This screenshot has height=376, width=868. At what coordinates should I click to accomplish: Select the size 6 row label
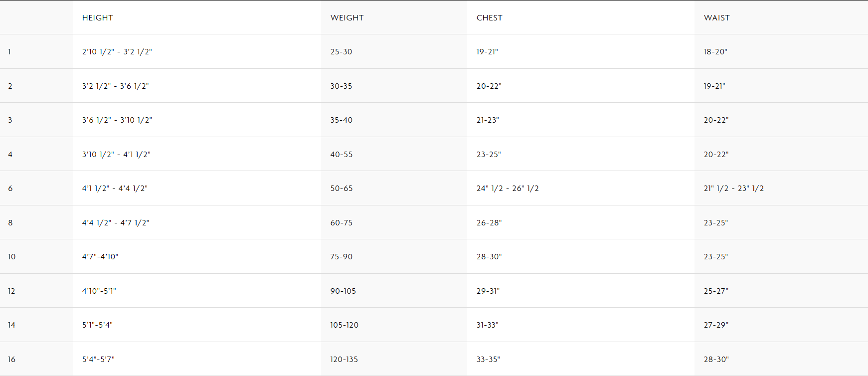click(x=10, y=188)
